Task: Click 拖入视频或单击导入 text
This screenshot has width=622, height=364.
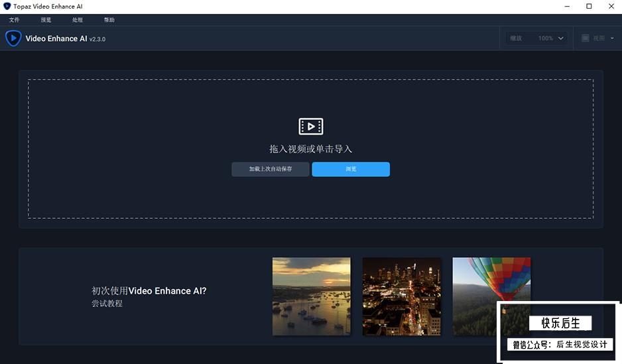Action: (310, 149)
